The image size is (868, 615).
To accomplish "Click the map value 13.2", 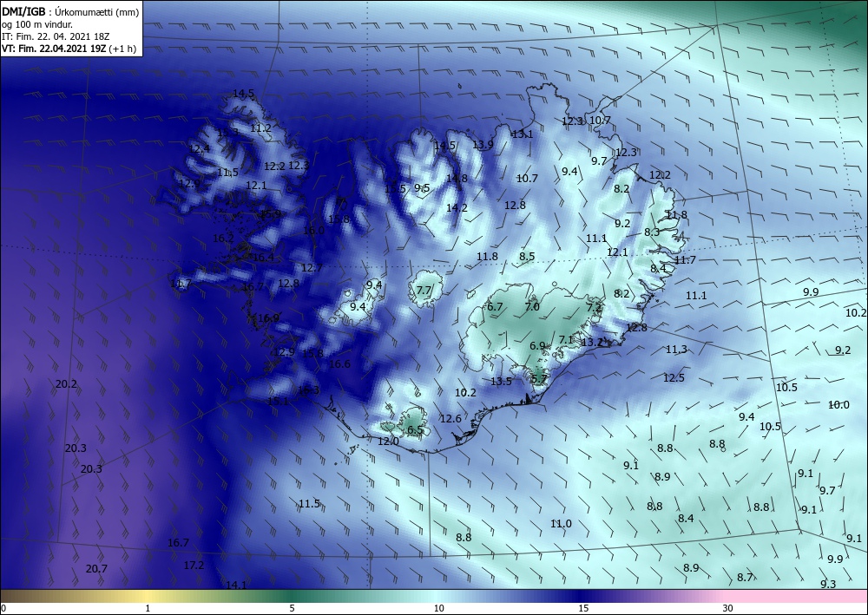I will 591,343.
